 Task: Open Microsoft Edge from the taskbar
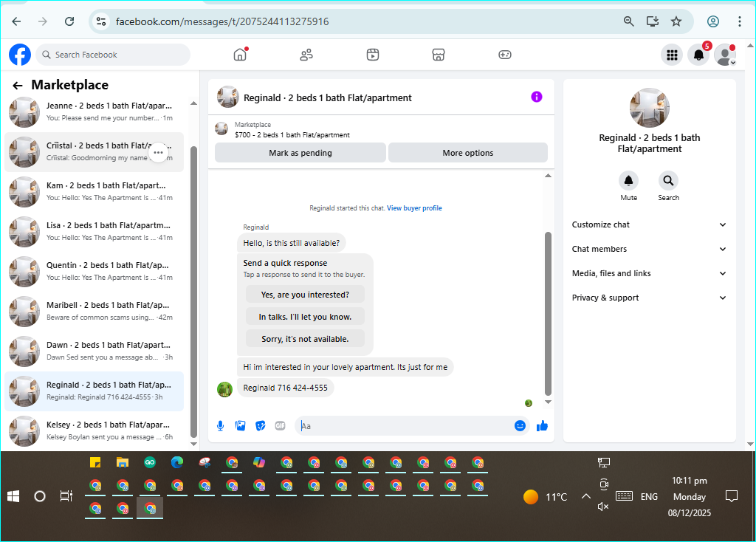(x=177, y=462)
